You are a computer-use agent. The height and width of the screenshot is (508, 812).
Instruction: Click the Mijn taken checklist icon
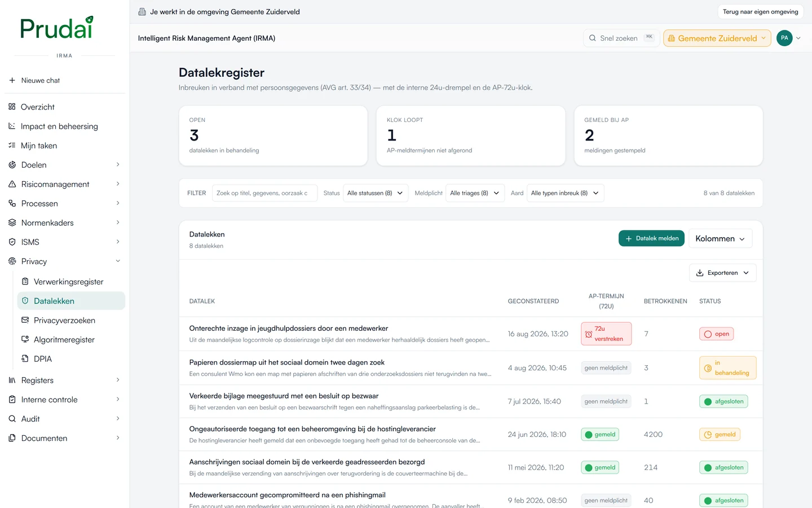[x=12, y=145]
